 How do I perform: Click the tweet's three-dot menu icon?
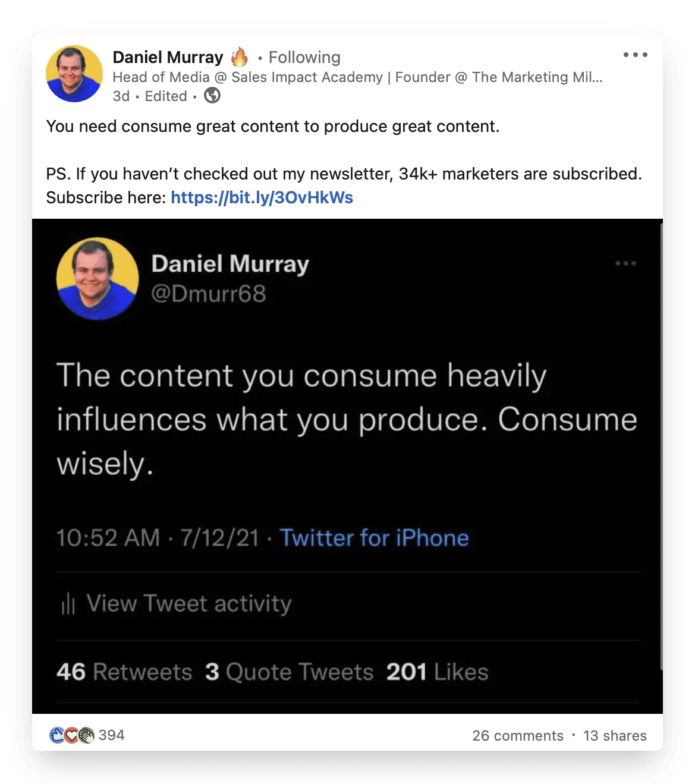point(625,263)
